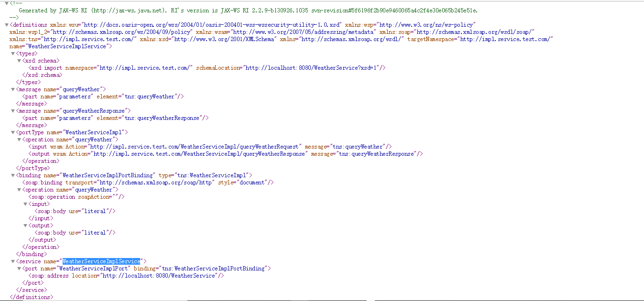Collapse the queryWeather message element
The width and height of the screenshot is (644, 301).
12,89
